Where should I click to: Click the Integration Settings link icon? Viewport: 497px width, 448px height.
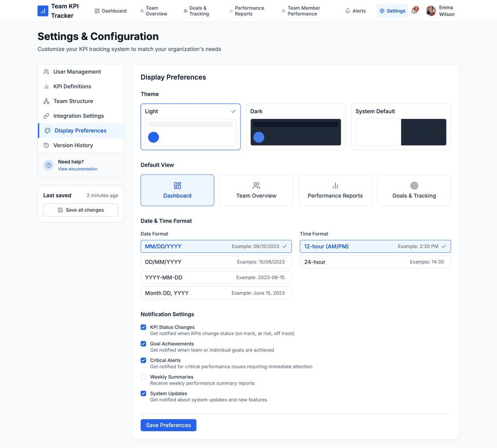[46, 116]
